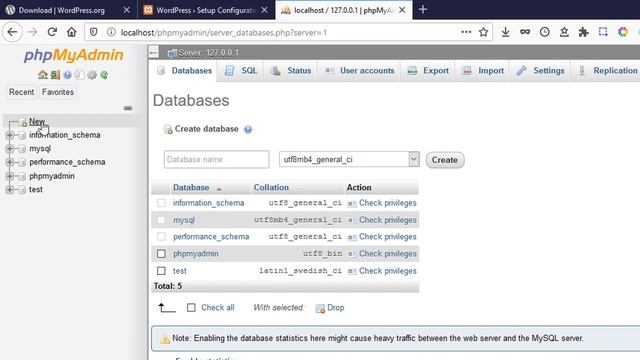This screenshot has height=360, width=640.
Task: Click the Server 127.0.0.1 breadcrumb link
Action: 208,53
